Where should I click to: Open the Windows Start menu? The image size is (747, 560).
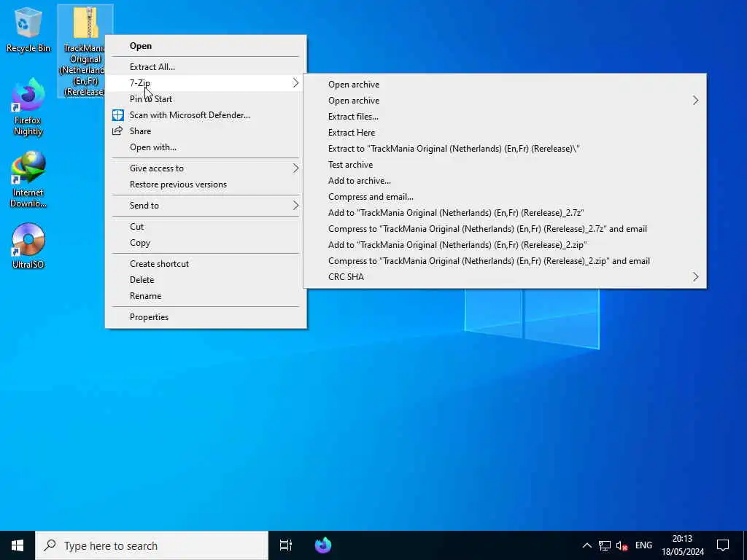pyautogui.click(x=18, y=545)
